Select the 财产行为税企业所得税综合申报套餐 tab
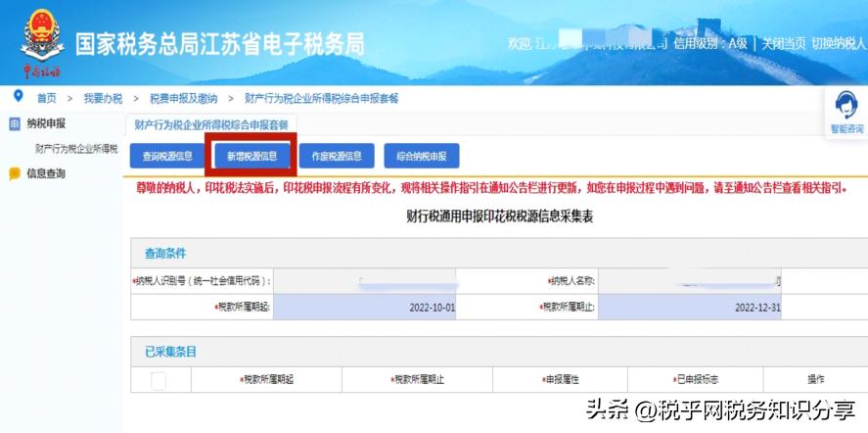The image size is (868, 433). pyautogui.click(x=211, y=124)
